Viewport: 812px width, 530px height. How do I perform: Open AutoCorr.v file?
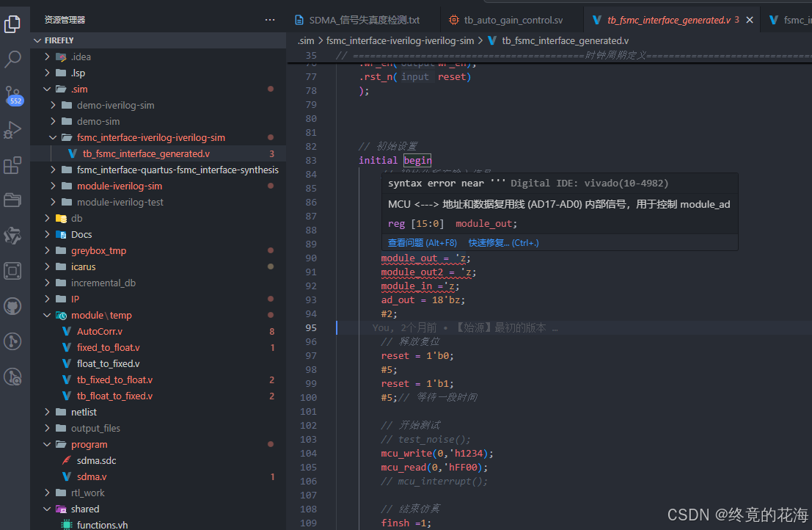(x=158, y=332)
